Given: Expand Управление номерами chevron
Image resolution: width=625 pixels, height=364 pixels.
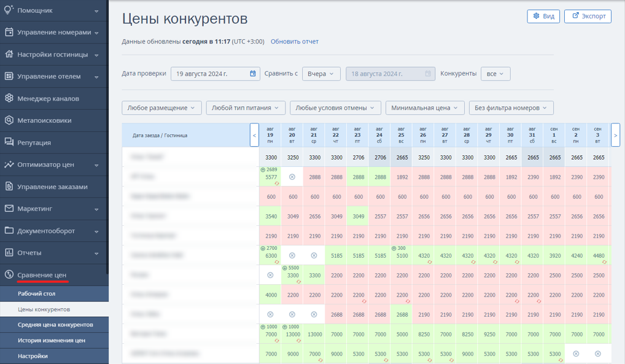Looking at the screenshot, I should pyautogui.click(x=96, y=33).
